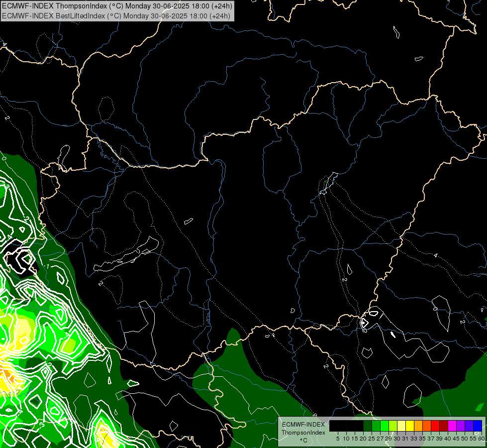Select the orange-red legend swatch for 35–37
The height and width of the screenshot is (448, 487).
(x=427, y=426)
